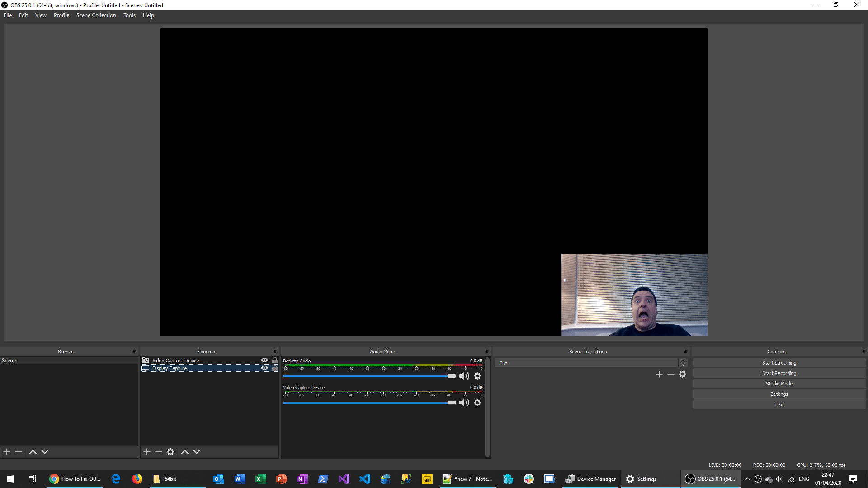Open source properties gear icon
Image resolution: width=868 pixels, height=488 pixels.
pyautogui.click(x=170, y=452)
